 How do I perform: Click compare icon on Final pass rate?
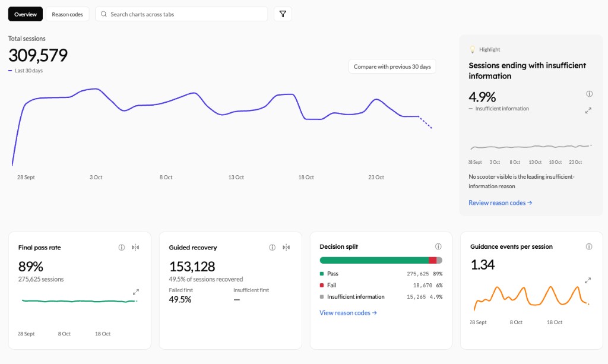coord(135,248)
